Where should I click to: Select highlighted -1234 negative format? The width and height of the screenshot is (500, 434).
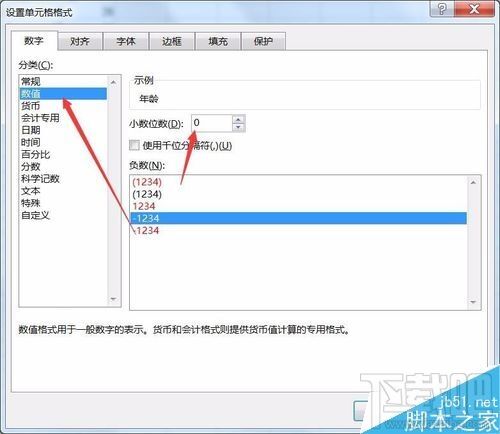(x=298, y=218)
